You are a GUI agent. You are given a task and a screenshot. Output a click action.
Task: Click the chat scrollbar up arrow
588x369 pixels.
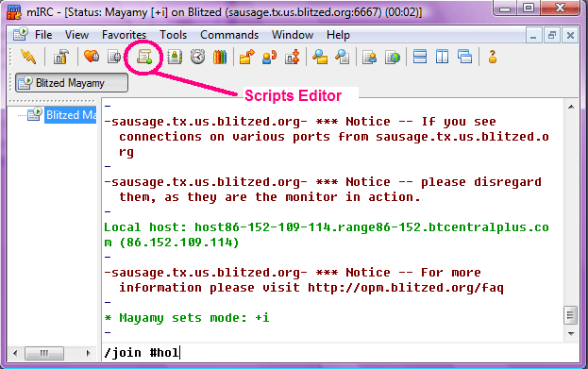(x=571, y=107)
